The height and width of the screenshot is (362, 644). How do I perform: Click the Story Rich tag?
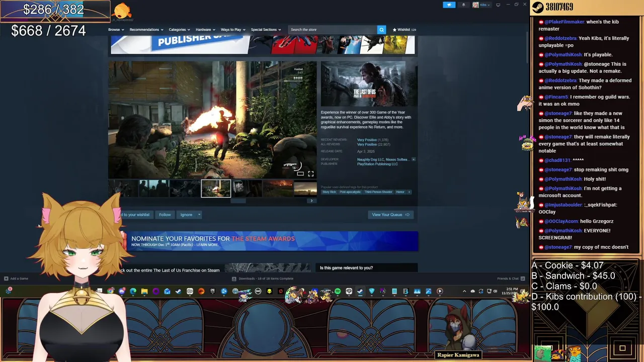tap(329, 192)
